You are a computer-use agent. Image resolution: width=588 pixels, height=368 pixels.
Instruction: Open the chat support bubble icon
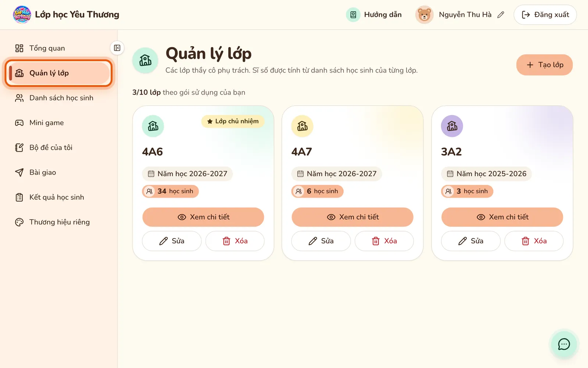pyautogui.click(x=564, y=344)
